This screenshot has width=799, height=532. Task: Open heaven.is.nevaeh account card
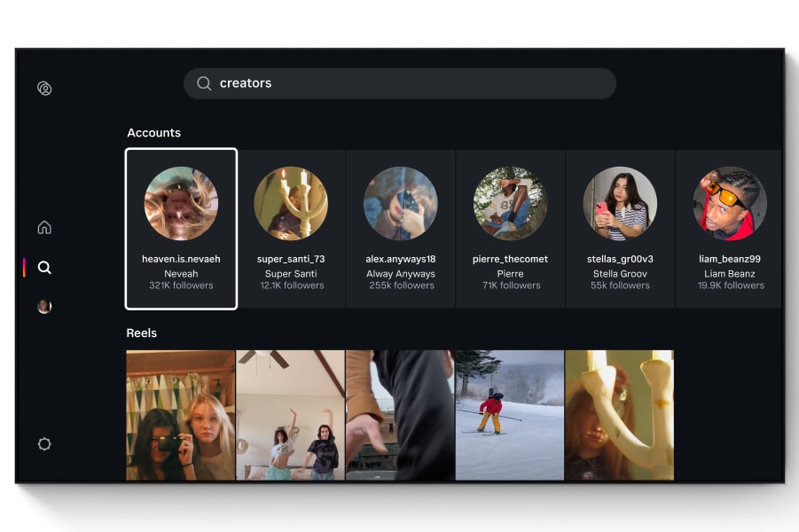181,229
